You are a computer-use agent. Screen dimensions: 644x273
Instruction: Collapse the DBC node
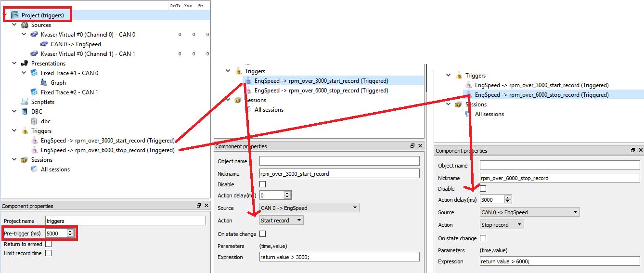click(15, 112)
